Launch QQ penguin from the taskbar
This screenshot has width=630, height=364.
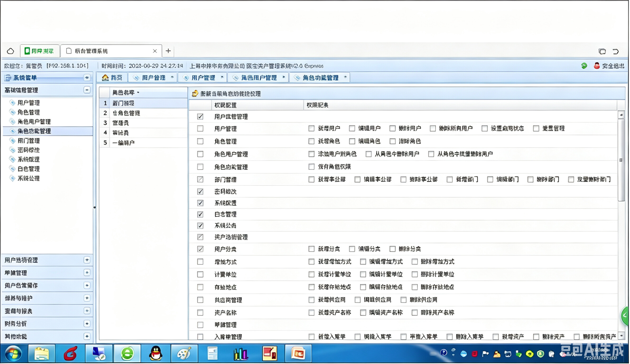point(156,354)
